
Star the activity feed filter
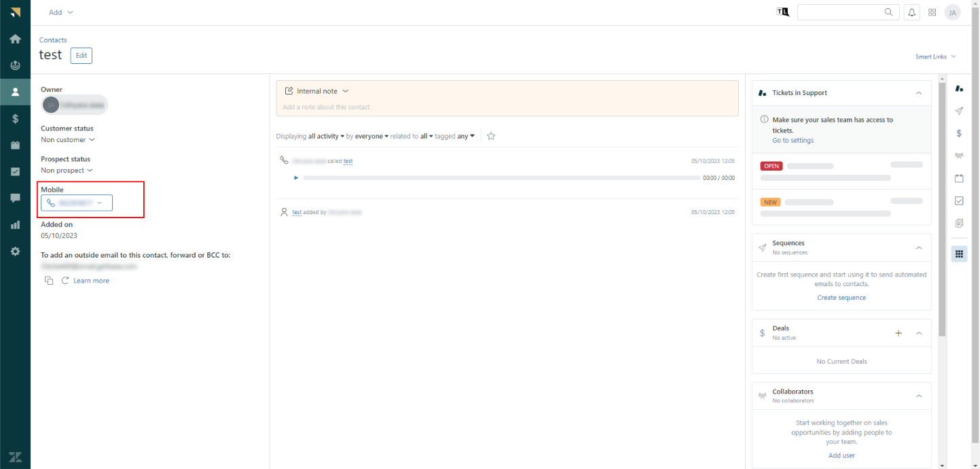491,136
